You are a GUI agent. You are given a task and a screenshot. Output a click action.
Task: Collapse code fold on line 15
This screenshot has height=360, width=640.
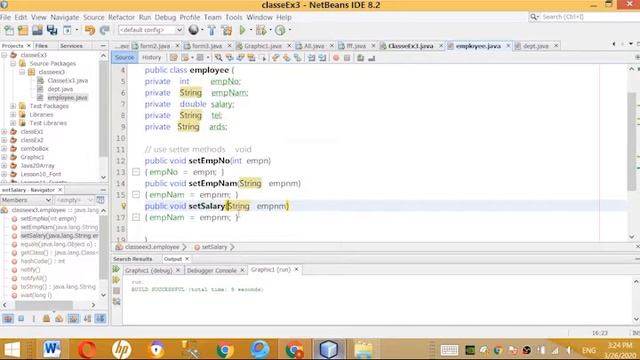tap(136, 195)
